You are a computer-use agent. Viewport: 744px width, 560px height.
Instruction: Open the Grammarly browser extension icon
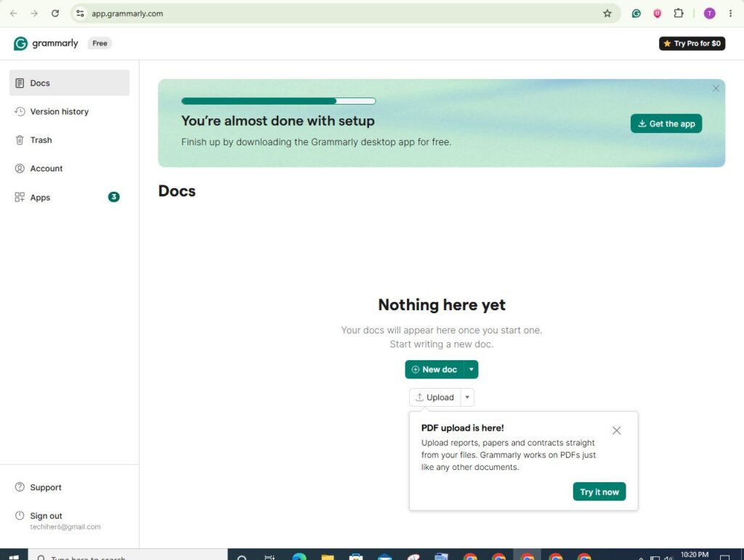636,13
